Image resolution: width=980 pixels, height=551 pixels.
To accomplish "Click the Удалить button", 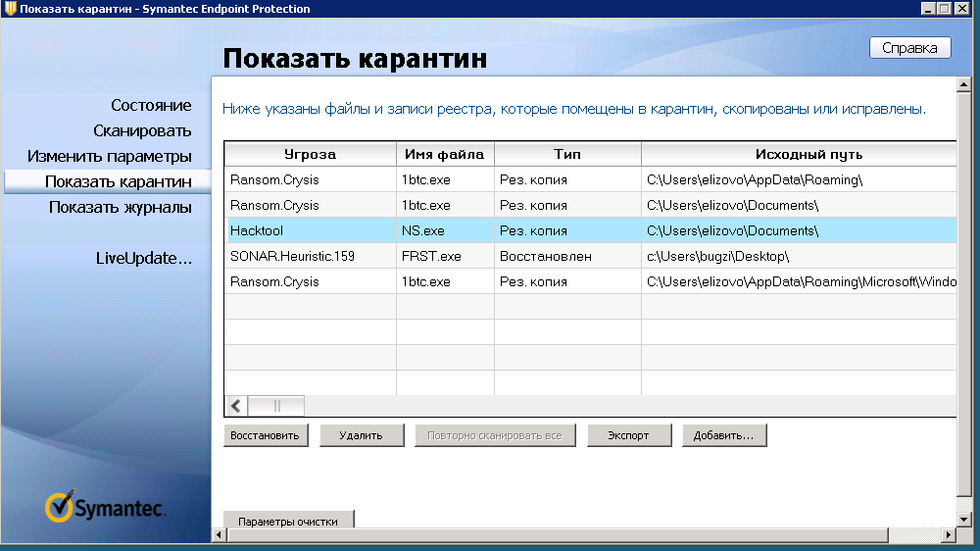I will [362, 435].
